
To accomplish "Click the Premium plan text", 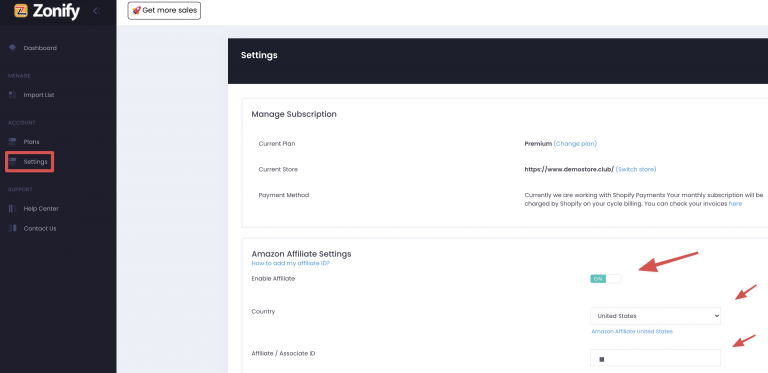I will [538, 143].
